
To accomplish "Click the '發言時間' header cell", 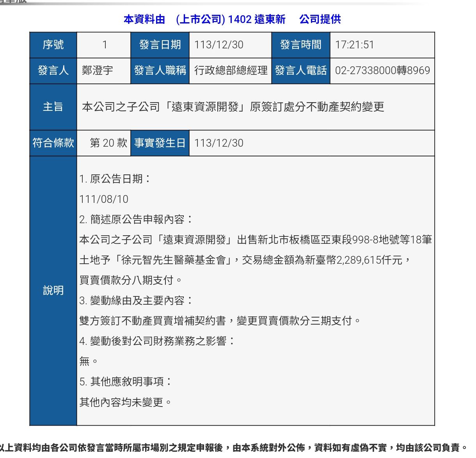I will pyautogui.click(x=301, y=45).
